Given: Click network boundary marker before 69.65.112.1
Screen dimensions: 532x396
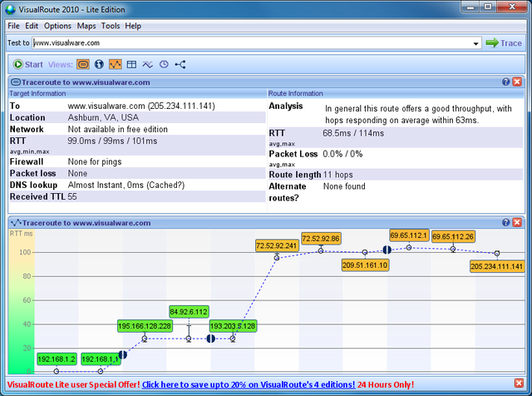Looking at the screenshot, I should point(387,250).
